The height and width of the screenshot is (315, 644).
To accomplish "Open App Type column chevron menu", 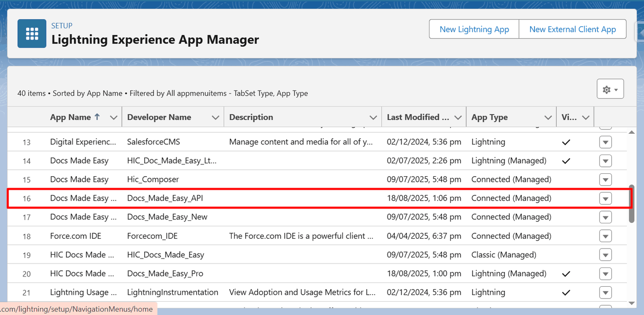I will 548,118.
